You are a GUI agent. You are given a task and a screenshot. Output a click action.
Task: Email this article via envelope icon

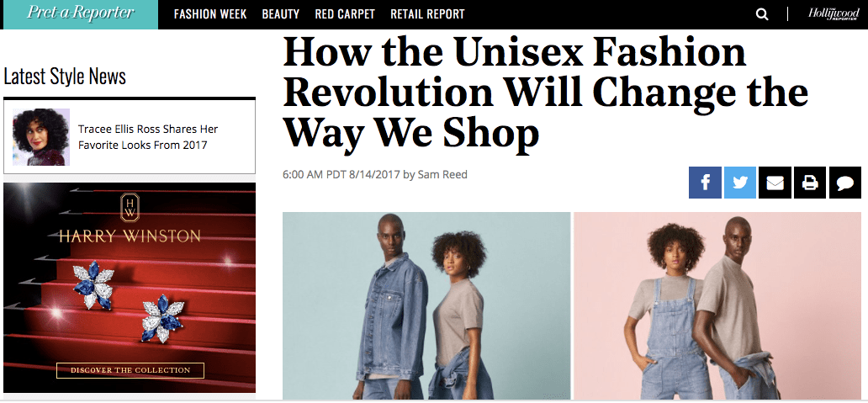pos(775,182)
